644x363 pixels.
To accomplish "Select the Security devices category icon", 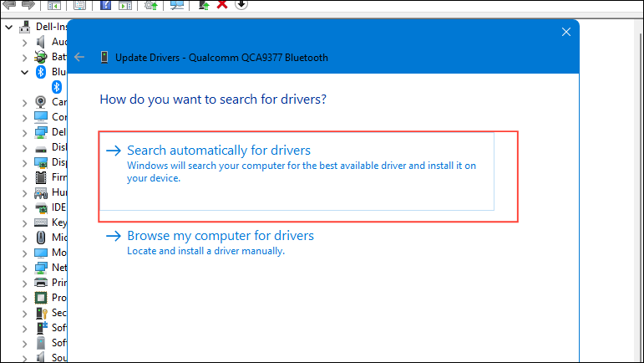I will [41, 314].
